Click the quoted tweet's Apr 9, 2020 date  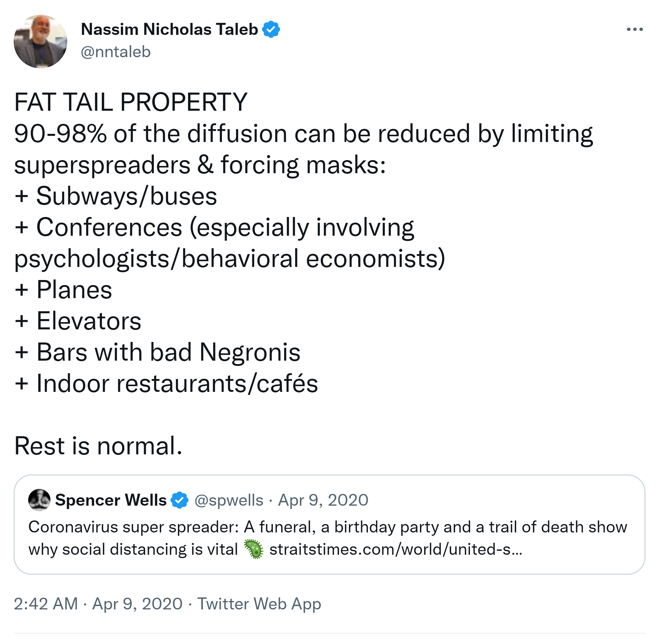[323, 500]
